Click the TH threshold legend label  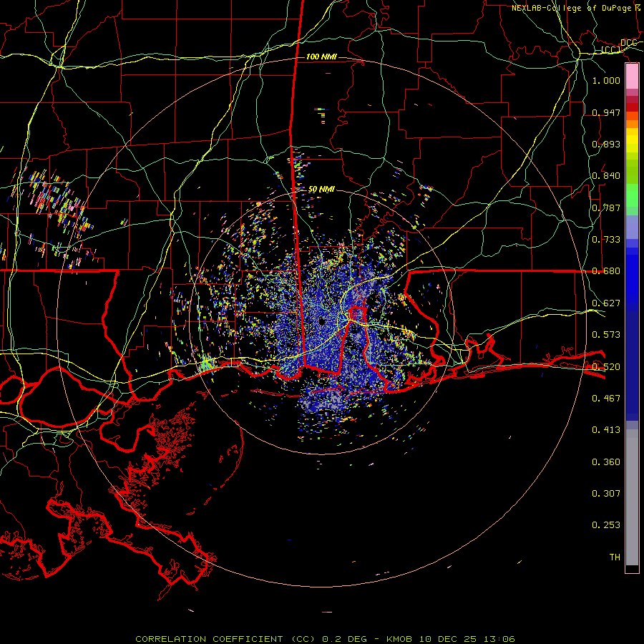click(x=615, y=557)
